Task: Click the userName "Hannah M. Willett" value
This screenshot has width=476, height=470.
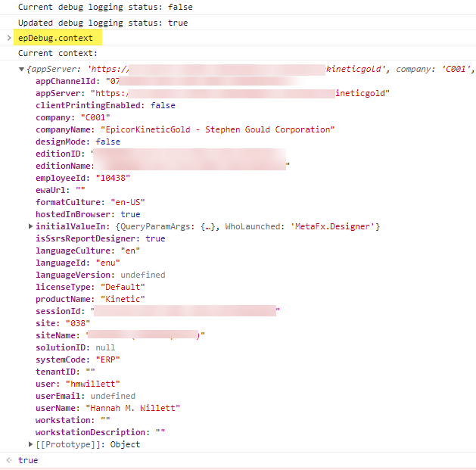Action: 132,408
